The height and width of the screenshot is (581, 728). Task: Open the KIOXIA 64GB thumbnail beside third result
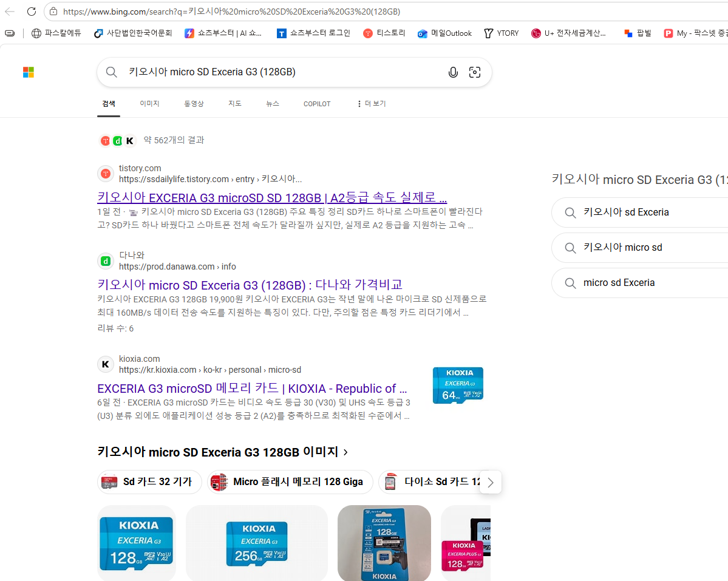458,385
